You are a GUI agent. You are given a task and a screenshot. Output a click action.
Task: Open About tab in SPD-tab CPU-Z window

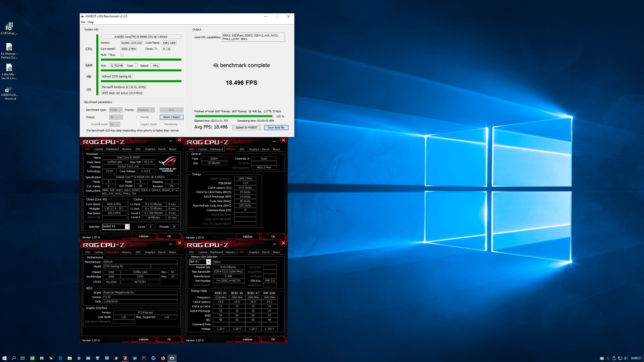pyautogui.click(x=276, y=252)
